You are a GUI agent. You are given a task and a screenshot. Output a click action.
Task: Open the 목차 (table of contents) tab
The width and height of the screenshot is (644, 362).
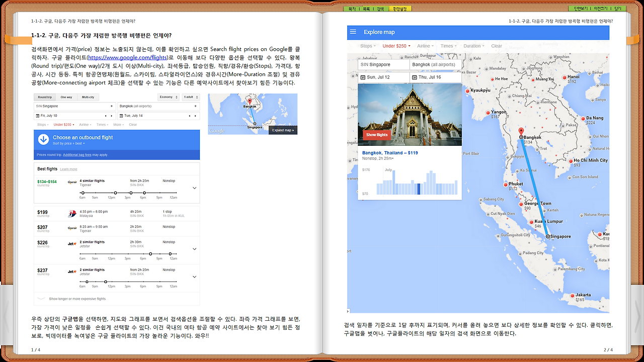[352, 9]
